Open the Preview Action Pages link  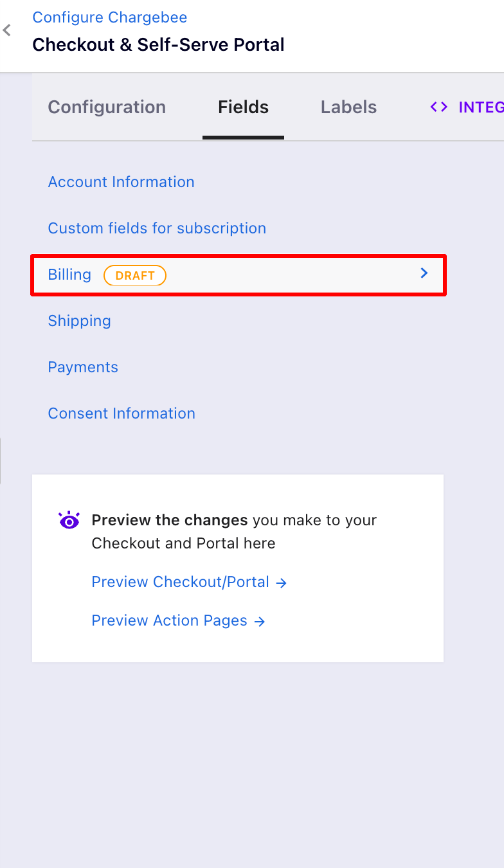(169, 620)
